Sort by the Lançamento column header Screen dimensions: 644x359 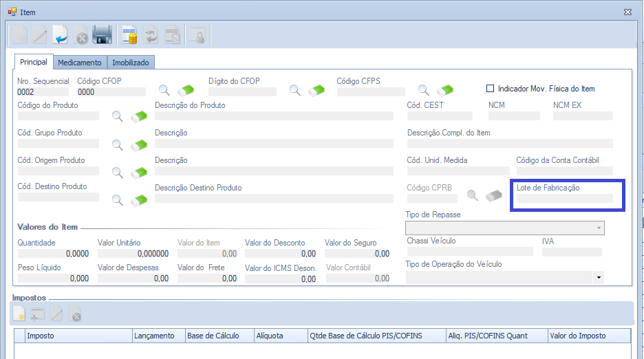159,336
